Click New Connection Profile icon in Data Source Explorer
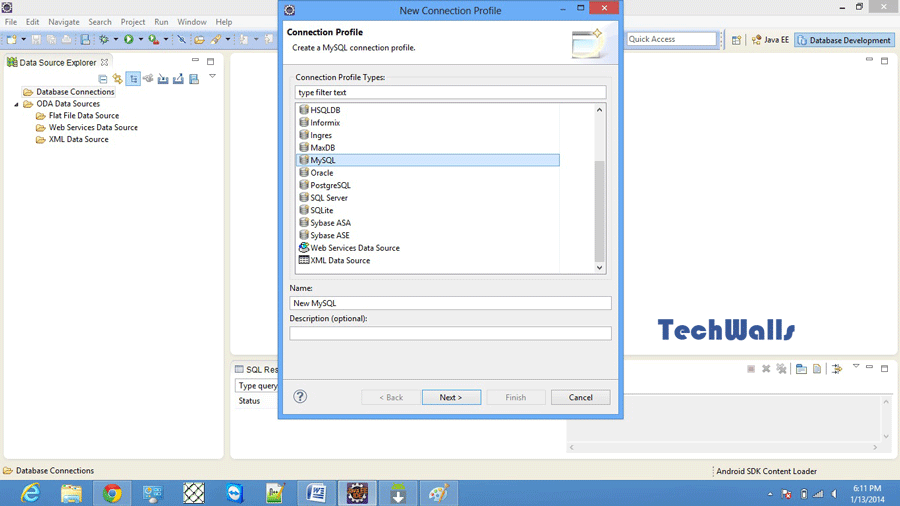Screen dimensions: 900x506 point(118,79)
